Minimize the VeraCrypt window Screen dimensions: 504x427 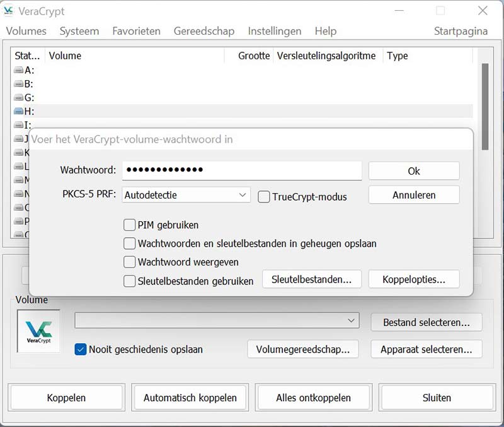[399, 11]
